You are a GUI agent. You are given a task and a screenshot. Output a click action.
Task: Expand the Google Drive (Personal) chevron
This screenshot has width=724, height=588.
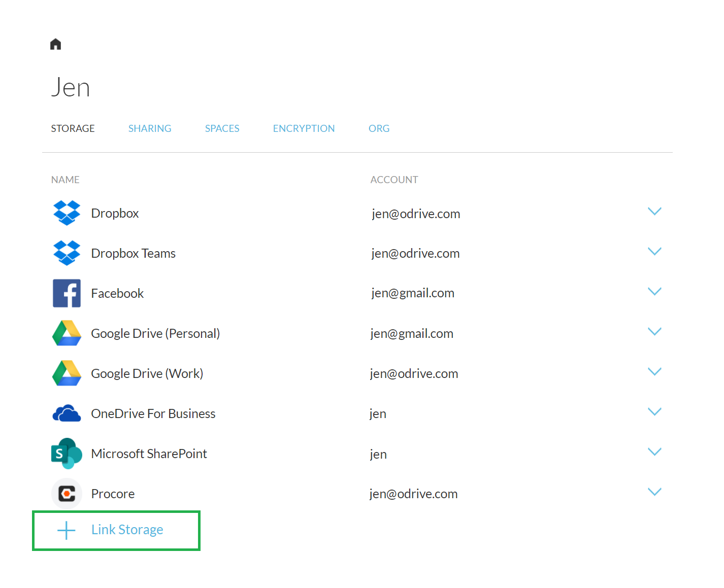(x=654, y=331)
